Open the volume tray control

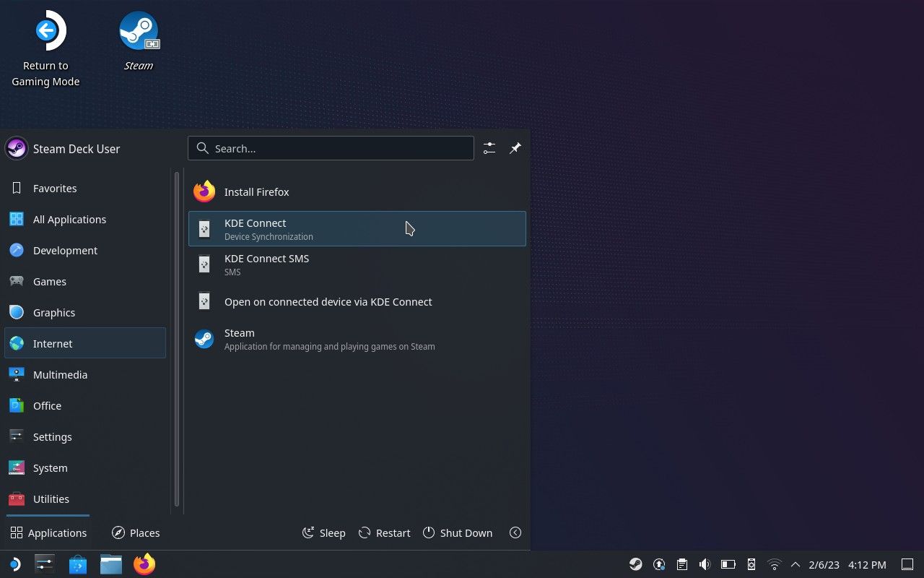click(x=705, y=564)
